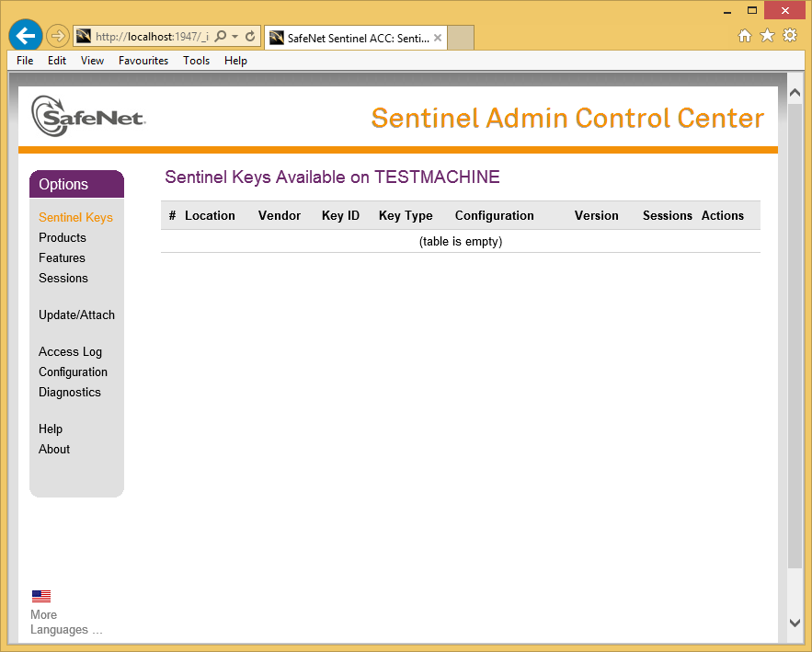Open browser Home page icon

click(x=745, y=36)
